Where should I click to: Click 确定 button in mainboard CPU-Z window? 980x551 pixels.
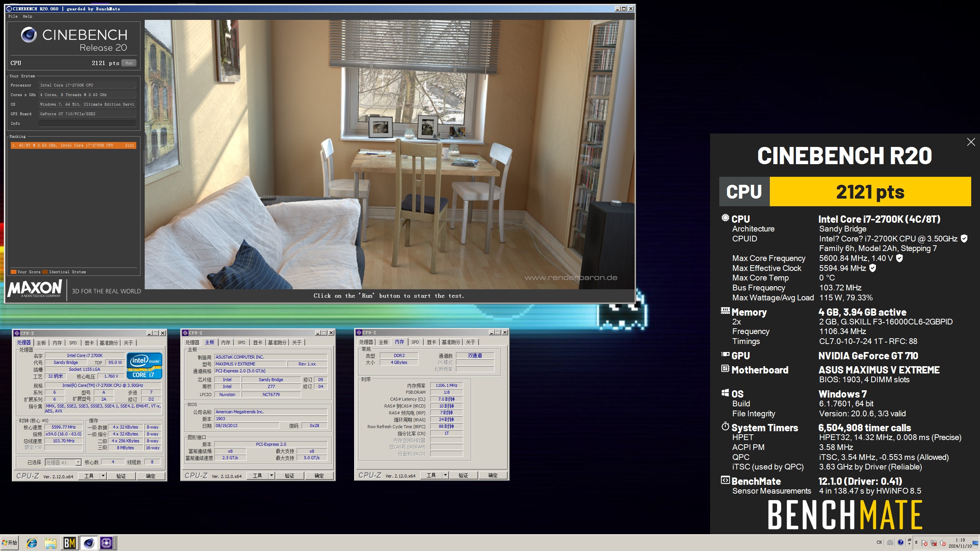(319, 476)
